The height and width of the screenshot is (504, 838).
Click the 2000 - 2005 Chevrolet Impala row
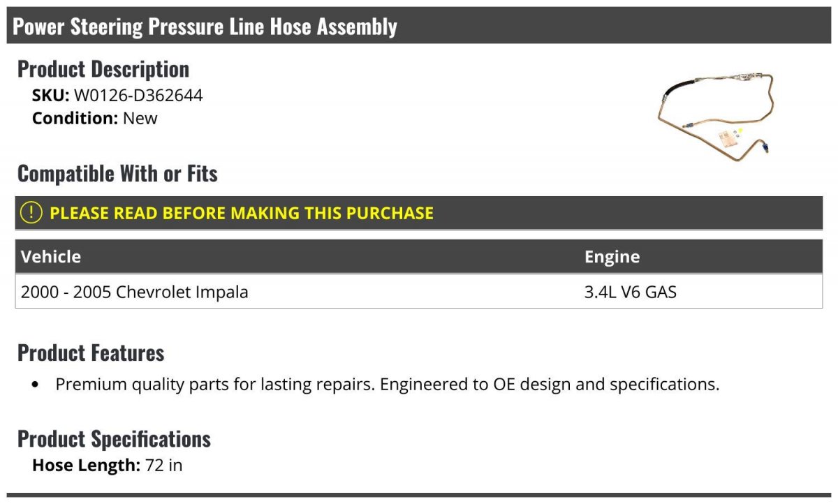[x=419, y=291]
